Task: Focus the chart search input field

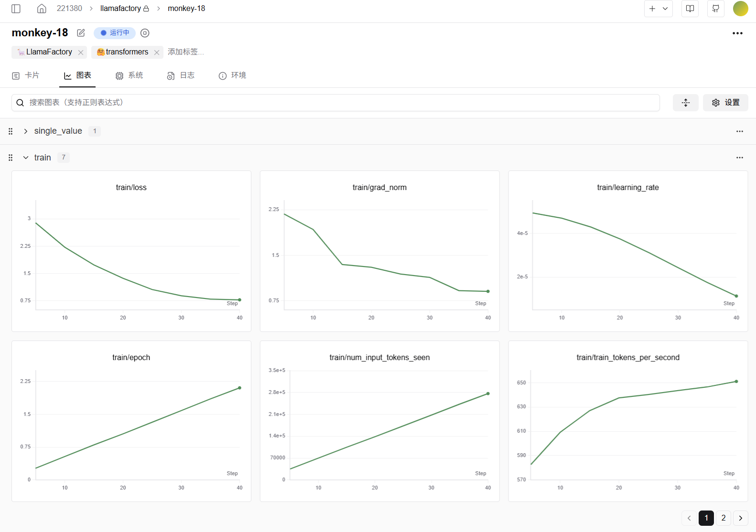Action: coord(335,103)
